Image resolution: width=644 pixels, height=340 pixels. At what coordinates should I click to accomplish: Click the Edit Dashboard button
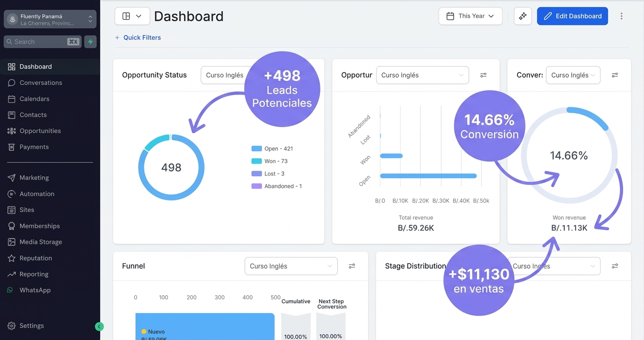572,16
